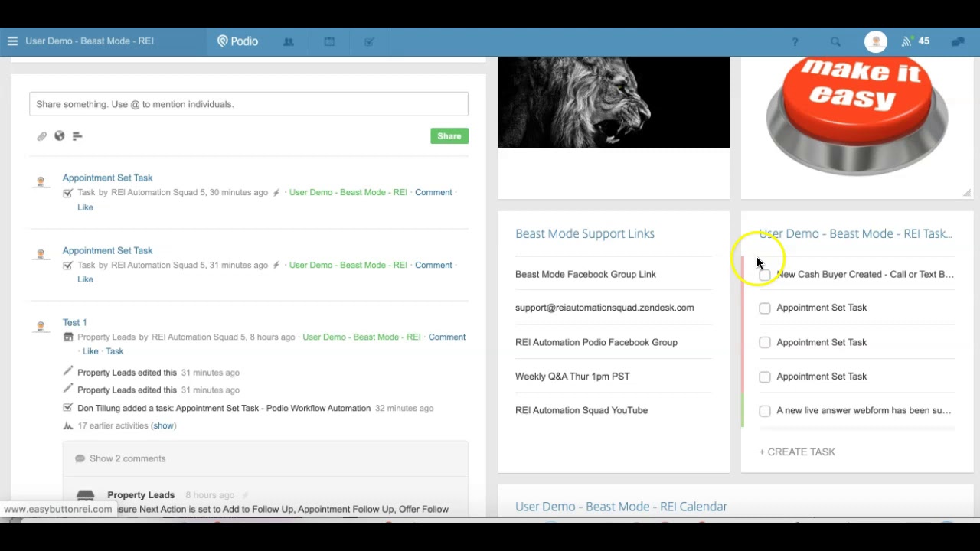Open the contacts people icon
This screenshot has height=551, width=980.
(289, 42)
